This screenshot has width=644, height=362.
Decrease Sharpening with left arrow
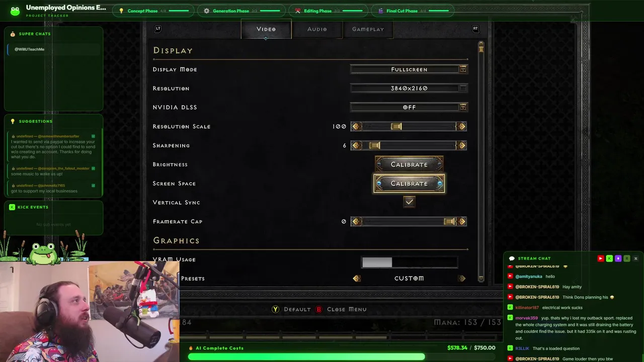(356, 145)
